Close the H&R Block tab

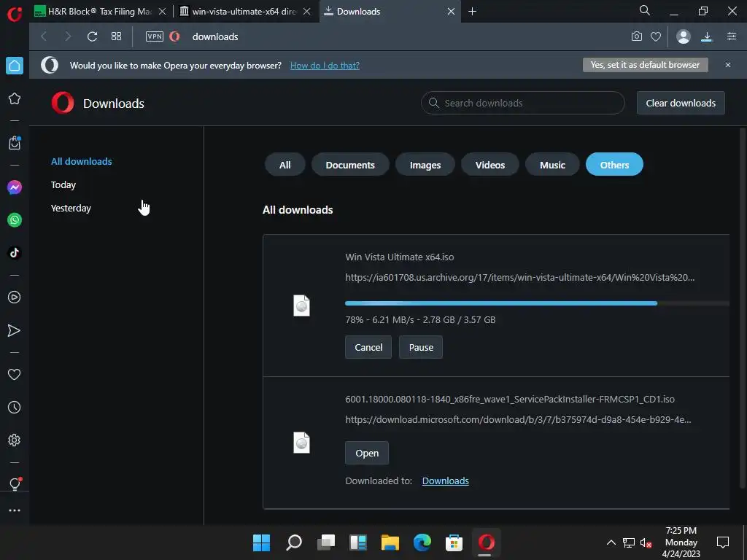pos(163,12)
